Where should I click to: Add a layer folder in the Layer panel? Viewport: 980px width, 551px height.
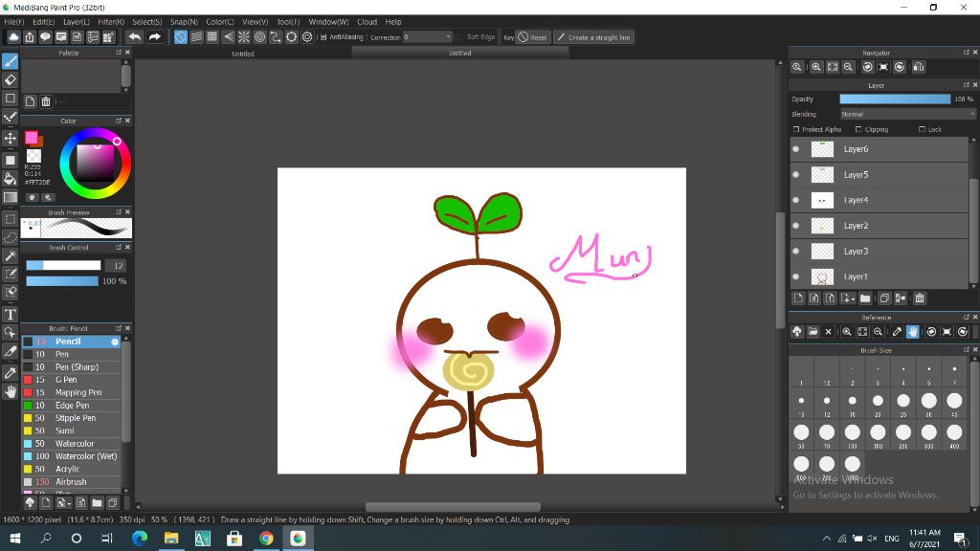[x=865, y=298]
